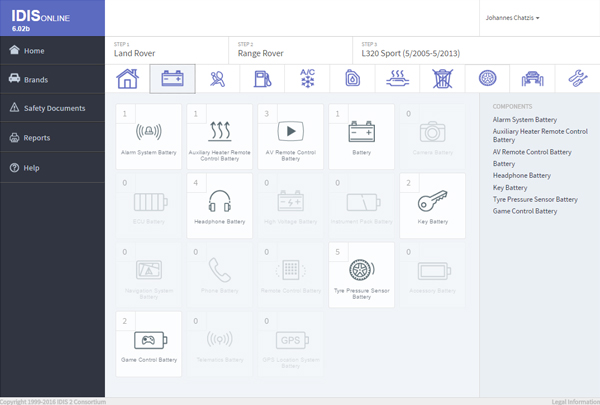Open the wheel and tyre category icon

click(488, 78)
